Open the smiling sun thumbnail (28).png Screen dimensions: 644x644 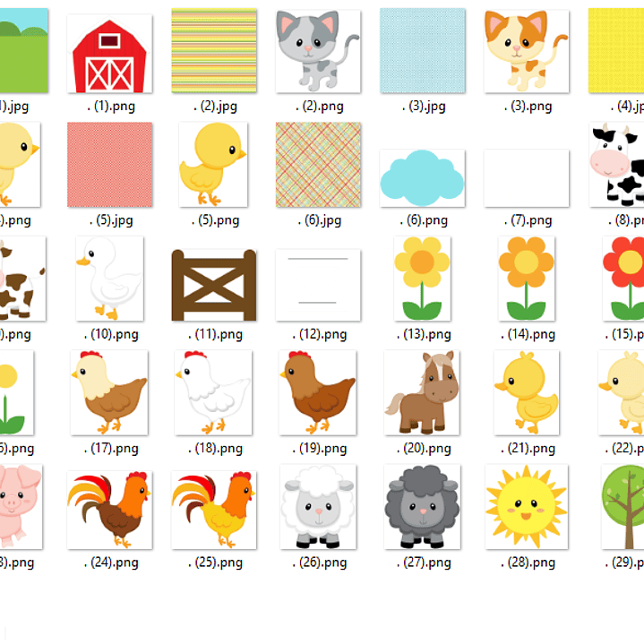point(527,507)
